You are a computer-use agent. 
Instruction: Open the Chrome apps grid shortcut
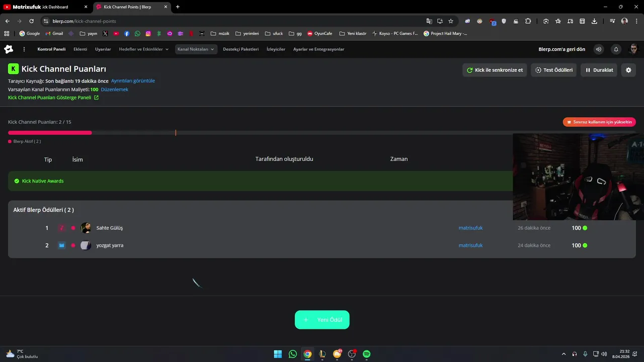(x=7, y=34)
